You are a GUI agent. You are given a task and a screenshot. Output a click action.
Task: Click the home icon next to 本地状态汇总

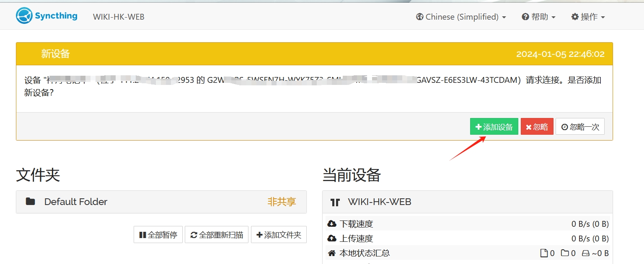pos(332,253)
